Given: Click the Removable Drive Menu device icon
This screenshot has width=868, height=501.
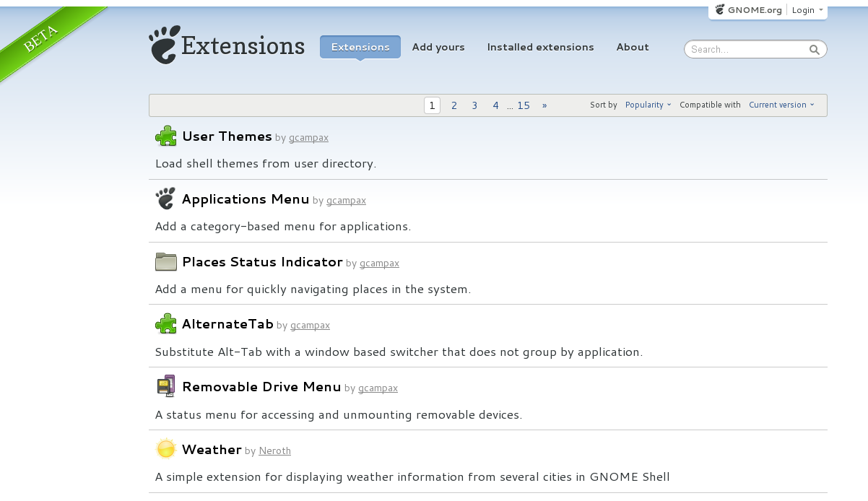Looking at the screenshot, I should (166, 386).
